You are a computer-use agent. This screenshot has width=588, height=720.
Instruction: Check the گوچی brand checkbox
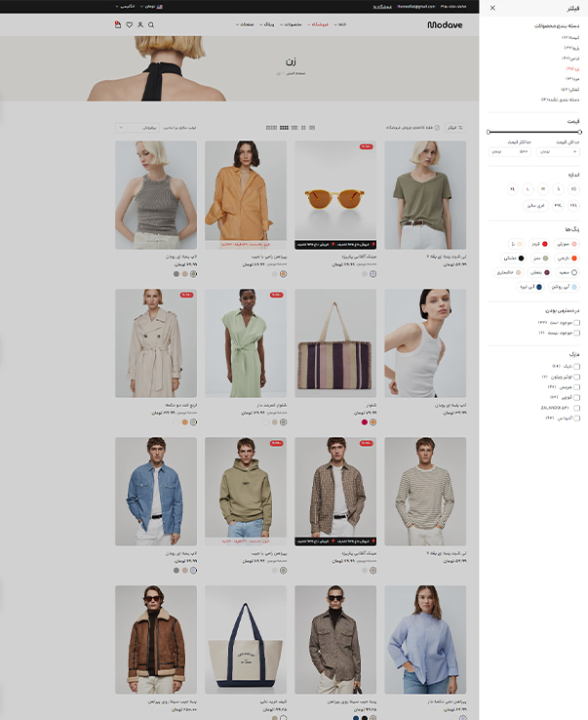[577, 398]
